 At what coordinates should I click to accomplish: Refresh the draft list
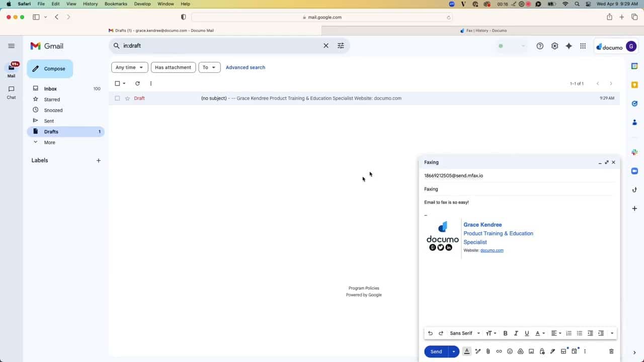pyautogui.click(x=137, y=83)
